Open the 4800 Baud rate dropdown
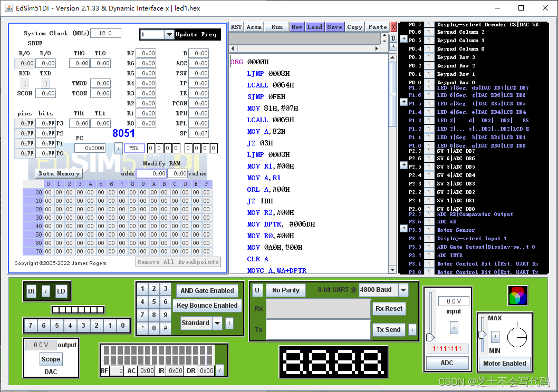Viewport: 558px width, 392px height. pyautogui.click(x=403, y=289)
